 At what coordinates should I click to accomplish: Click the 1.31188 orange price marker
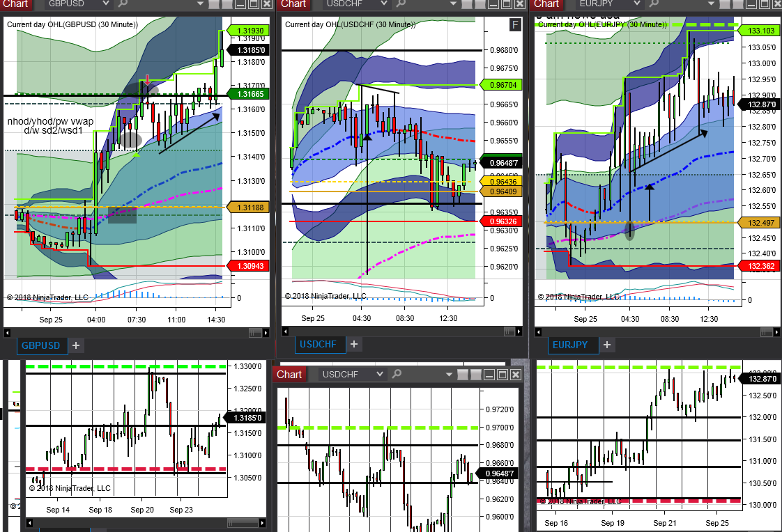point(248,208)
